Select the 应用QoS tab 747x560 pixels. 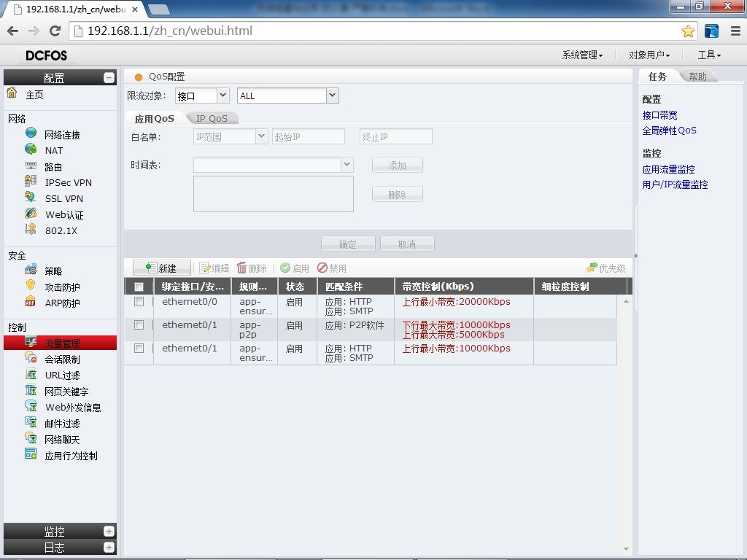click(x=155, y=119)
